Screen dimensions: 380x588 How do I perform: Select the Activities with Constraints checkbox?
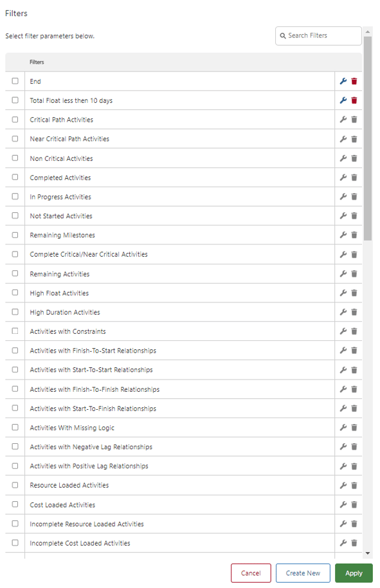pos(15,331)
